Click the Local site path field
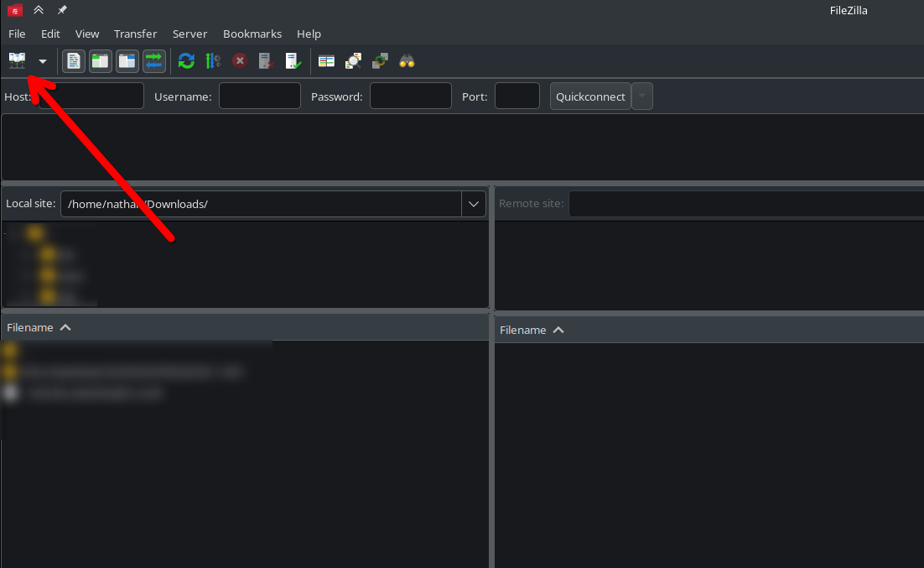 [261, 204]
